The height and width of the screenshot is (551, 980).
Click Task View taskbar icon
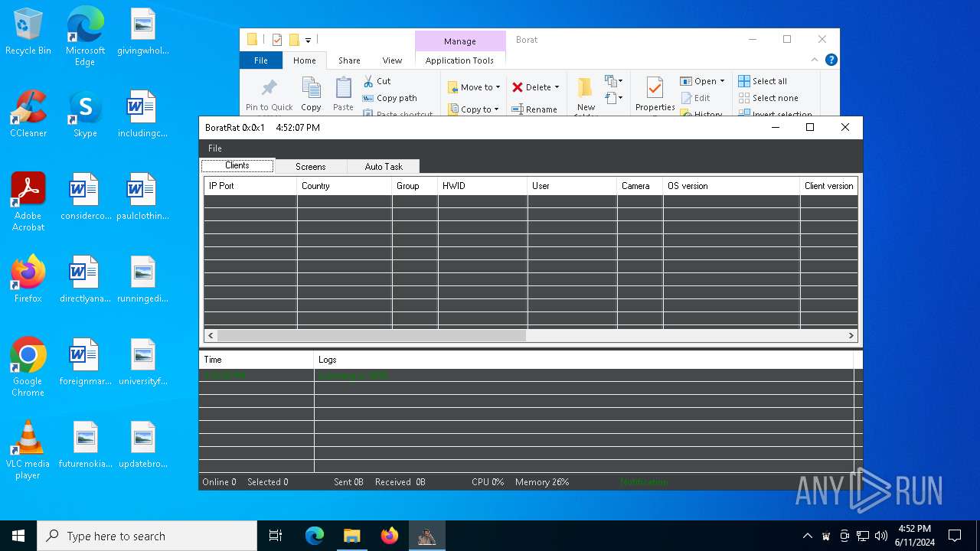pyautogui.click(x=276, y=536)
